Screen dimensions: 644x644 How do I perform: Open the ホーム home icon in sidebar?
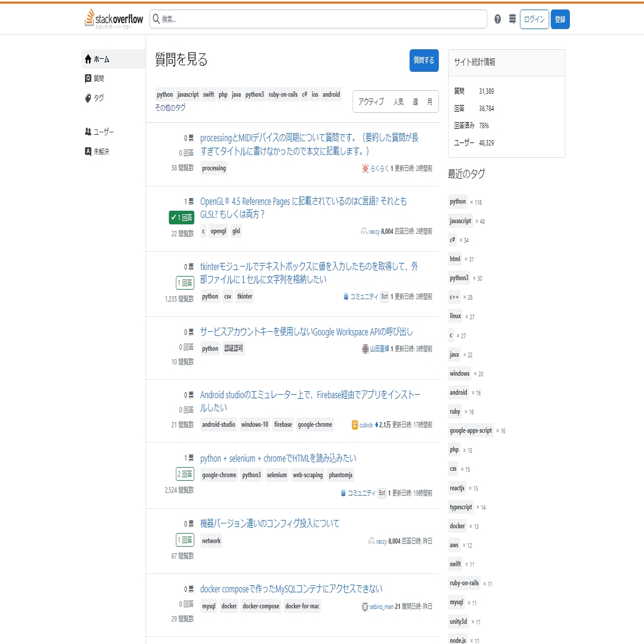click(88, 59)
